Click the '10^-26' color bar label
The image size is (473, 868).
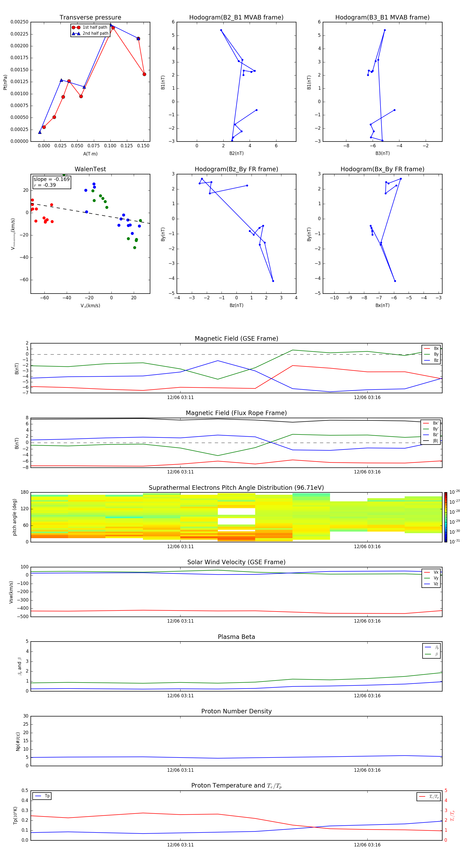(x=455, y=492)
